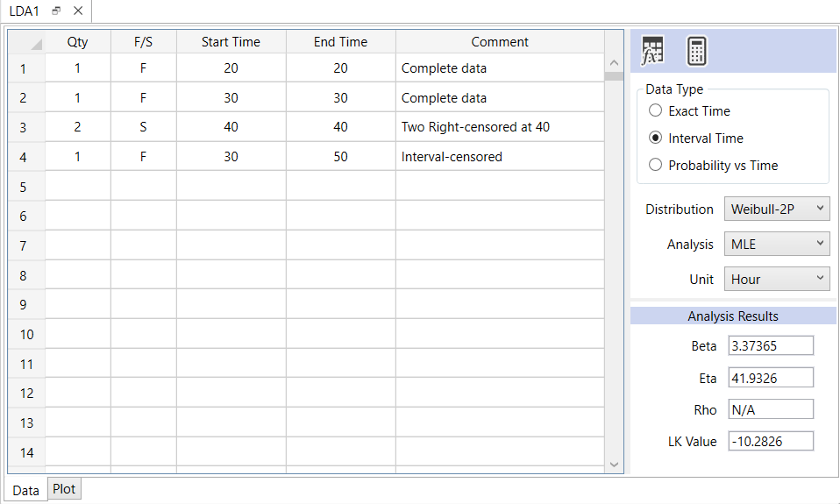The width and height of the screenshot is (840, 504).
Task: Click End Time cell 50 in row 4
Action: 341,156
